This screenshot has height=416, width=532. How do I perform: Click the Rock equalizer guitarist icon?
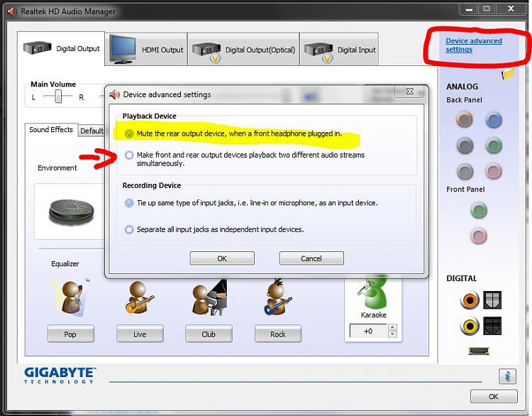pos(277,297)
